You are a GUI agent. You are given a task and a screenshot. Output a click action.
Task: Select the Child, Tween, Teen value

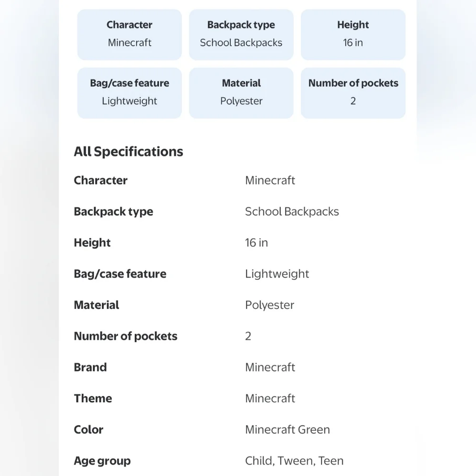click(294, 461)
